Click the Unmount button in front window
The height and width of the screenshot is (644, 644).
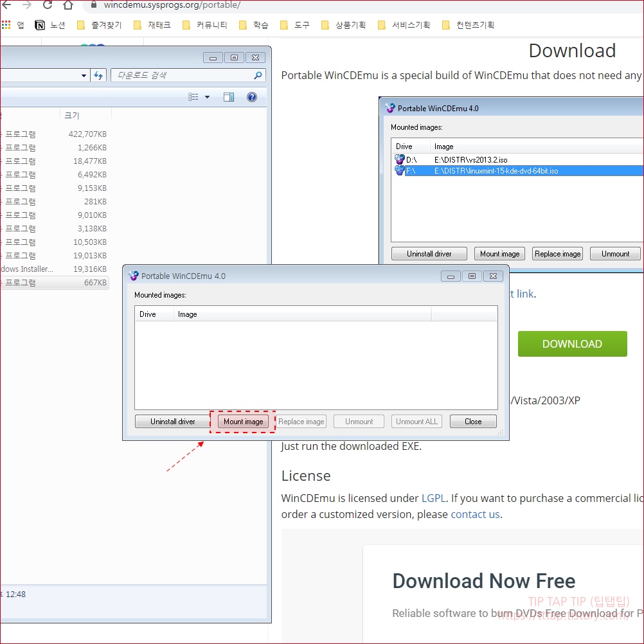359,422
